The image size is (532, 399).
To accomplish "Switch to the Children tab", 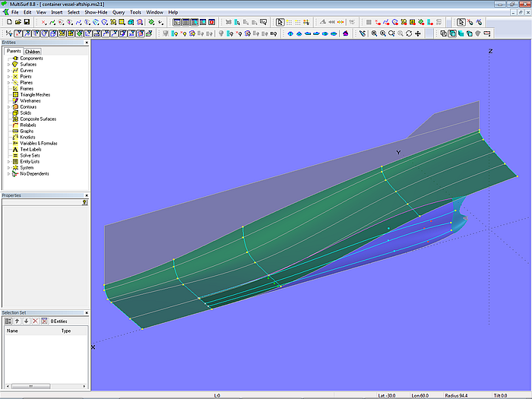I will coord(32,52).
